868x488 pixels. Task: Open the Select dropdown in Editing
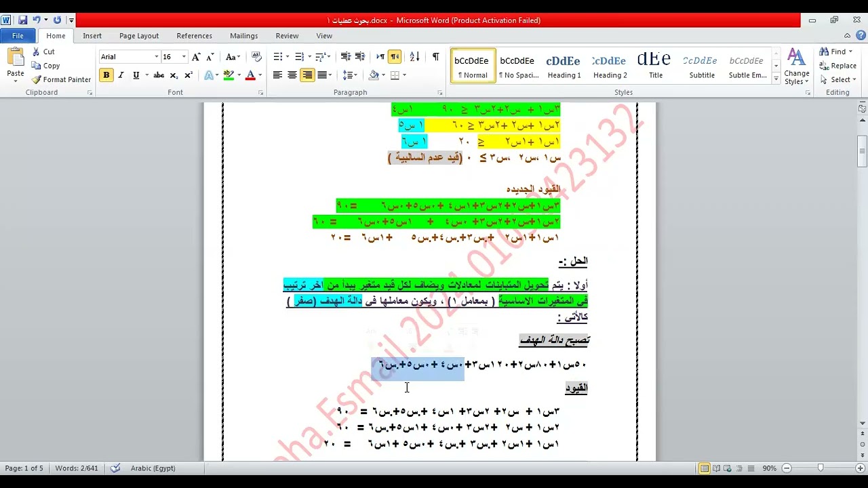pyautogui.click(x=838, y=80)
